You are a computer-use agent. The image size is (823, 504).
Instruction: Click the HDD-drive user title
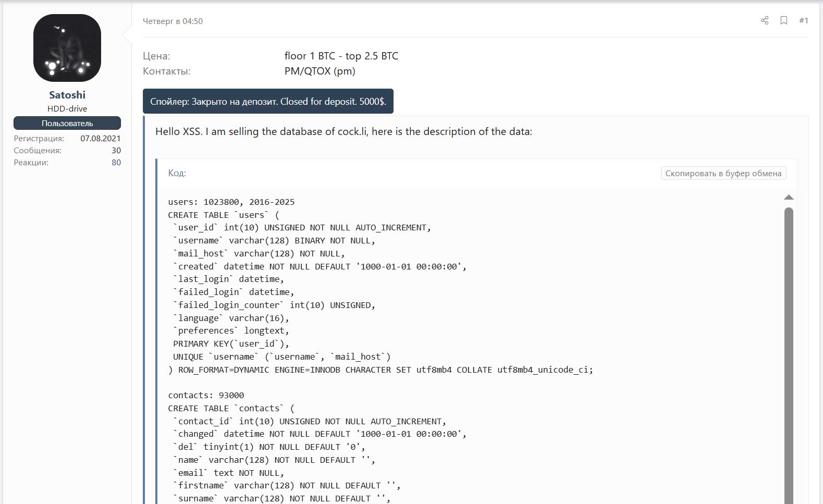coord(67,108)
